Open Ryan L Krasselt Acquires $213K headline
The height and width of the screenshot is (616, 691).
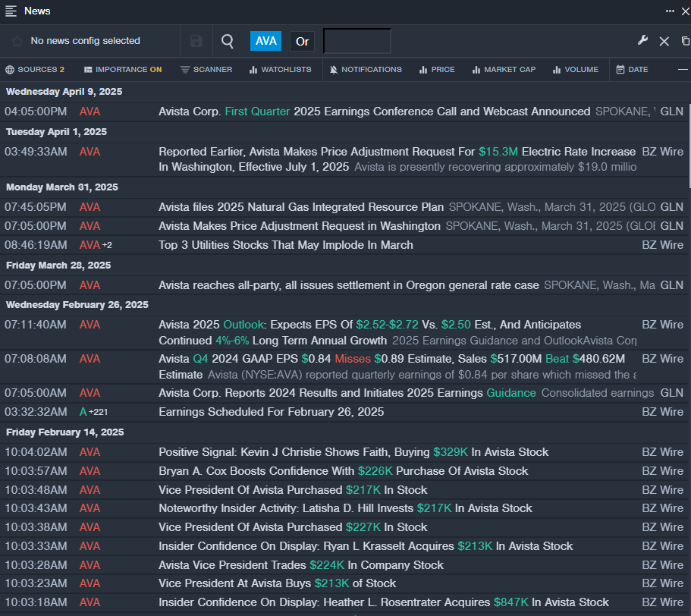click(x=366, y=546)
